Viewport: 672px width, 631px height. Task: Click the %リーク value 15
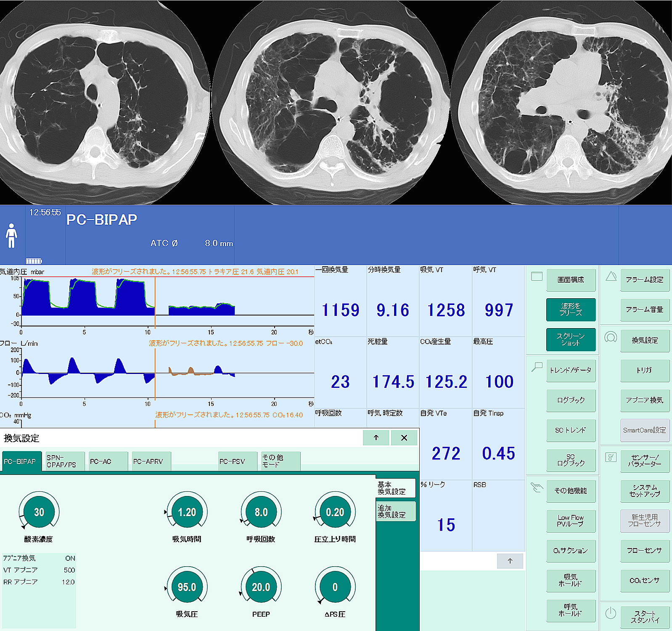tap(446, 525)
